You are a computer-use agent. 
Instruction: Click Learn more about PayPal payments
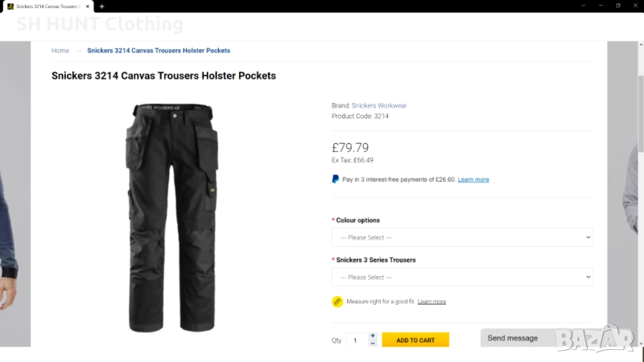(473, 179)
